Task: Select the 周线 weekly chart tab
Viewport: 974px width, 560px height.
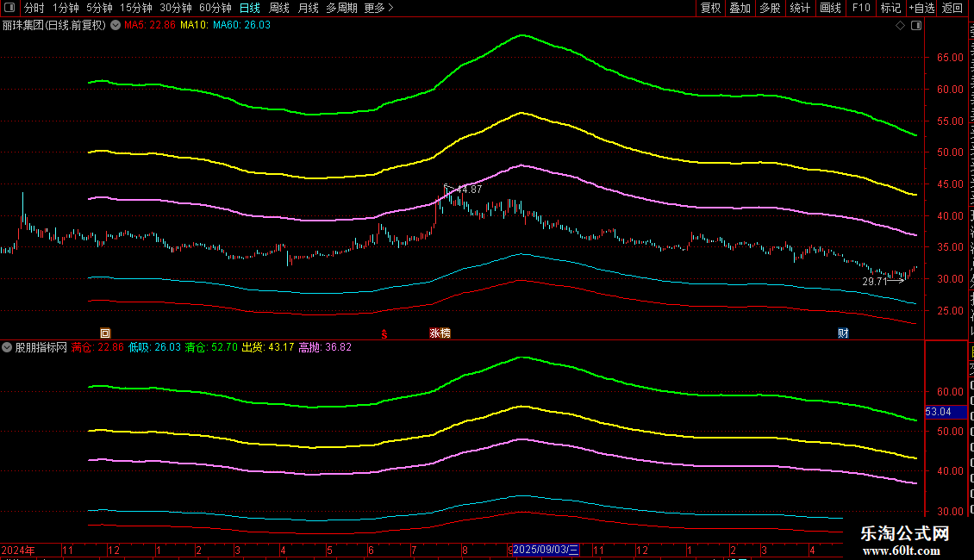Action: [x=279, y=8]
